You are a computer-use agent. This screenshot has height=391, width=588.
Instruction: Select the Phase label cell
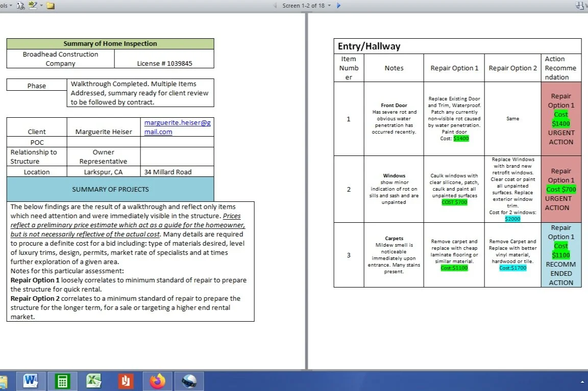click(36, 86)
